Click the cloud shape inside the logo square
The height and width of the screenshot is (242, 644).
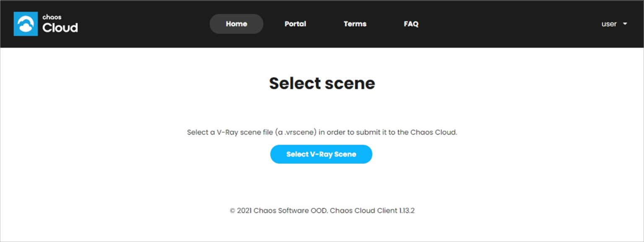pos(26,24)
